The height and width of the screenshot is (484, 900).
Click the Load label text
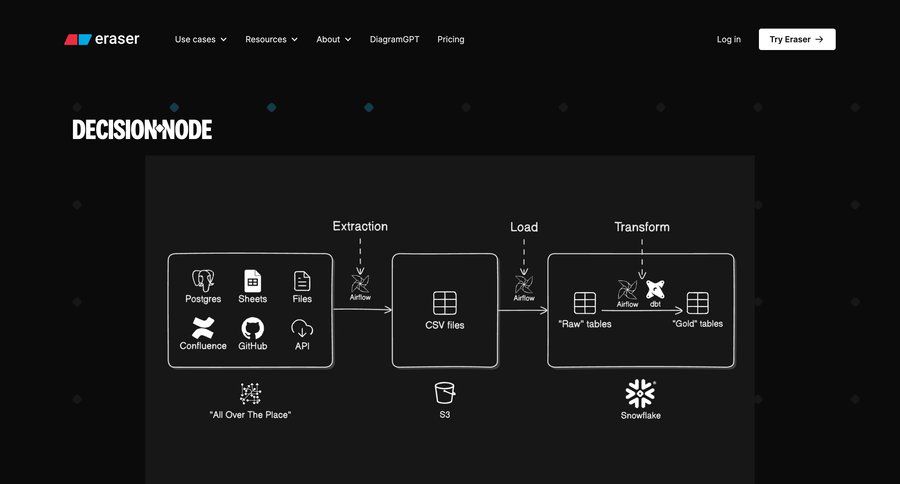pyautogui.click(x=524, y=227)
